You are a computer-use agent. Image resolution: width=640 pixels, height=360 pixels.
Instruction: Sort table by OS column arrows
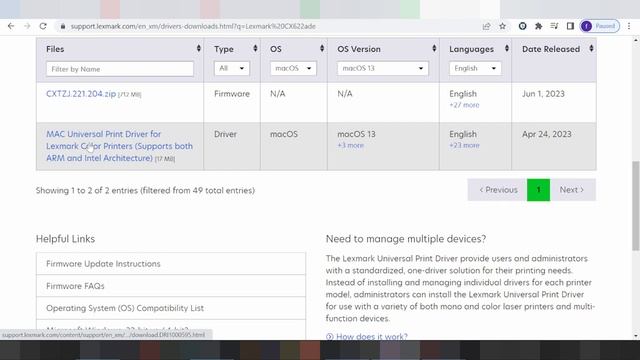[322, 49]
